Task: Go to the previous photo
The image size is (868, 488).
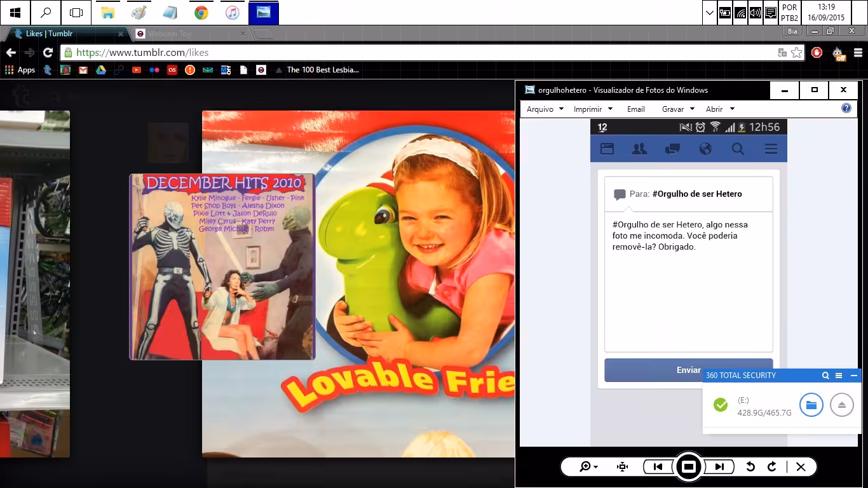Action: (x=658, y=467)
